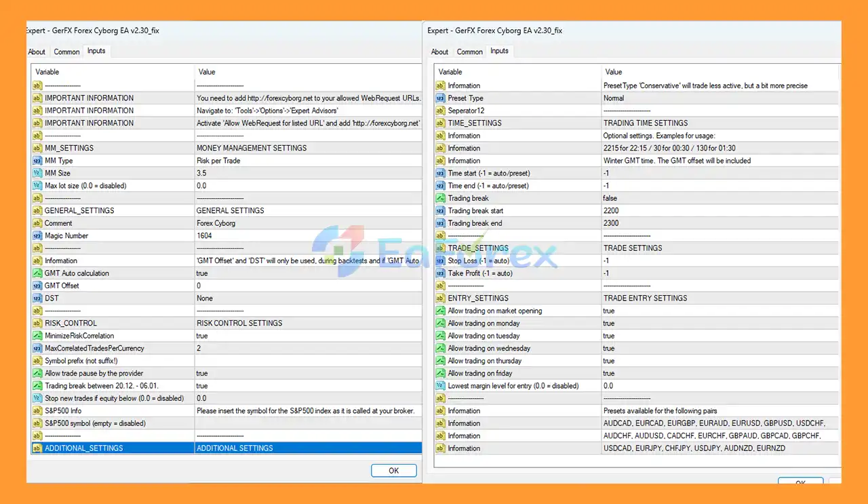
Task: Click the GMT Auto calculation row icon
Action: [x=37, y=273]
